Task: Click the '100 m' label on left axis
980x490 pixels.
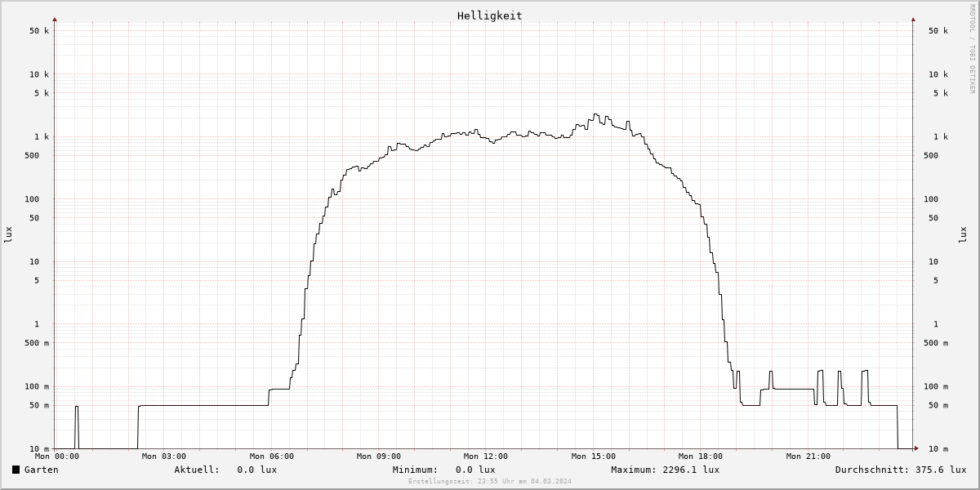Action: (x=37, y=387)
